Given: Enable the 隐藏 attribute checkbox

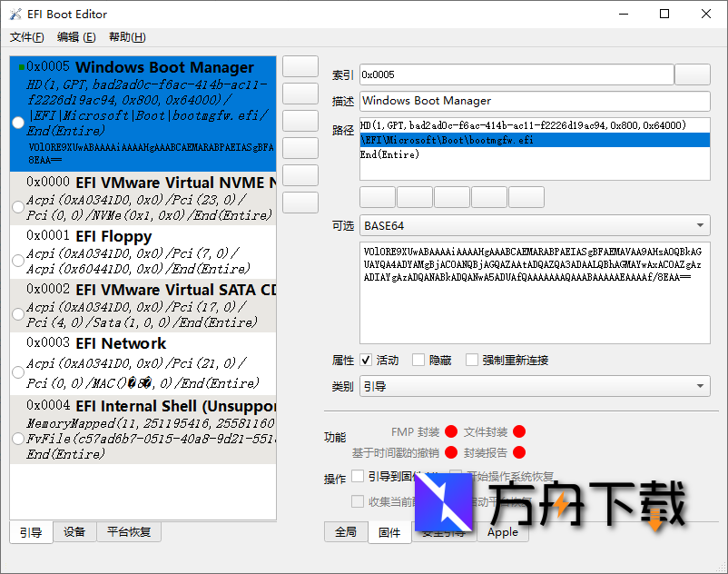Looking at the screenshot, I should tap(418, 361).
